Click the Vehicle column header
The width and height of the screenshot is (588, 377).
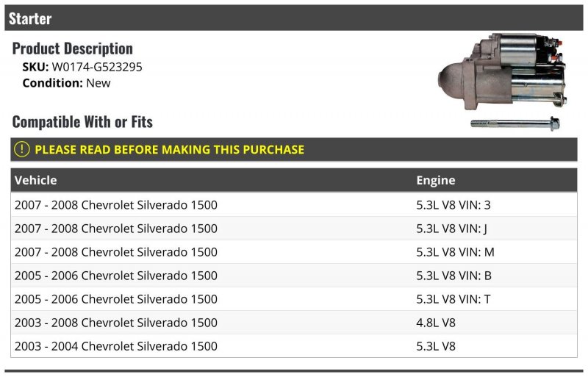click(x=35, y=180)
